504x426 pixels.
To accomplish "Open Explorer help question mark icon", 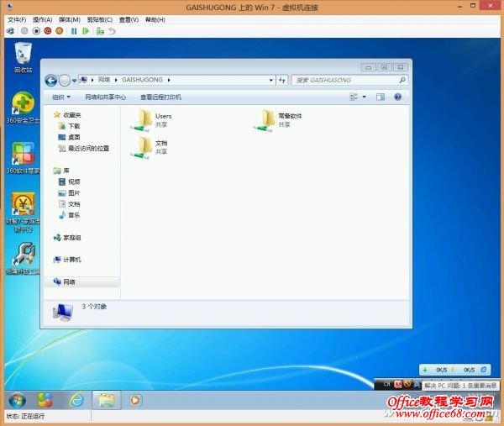I will 397,97.
